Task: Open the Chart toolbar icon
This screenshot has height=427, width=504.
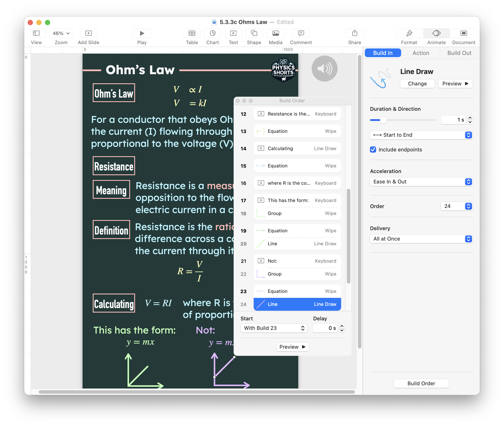Action: coord(212,33)
